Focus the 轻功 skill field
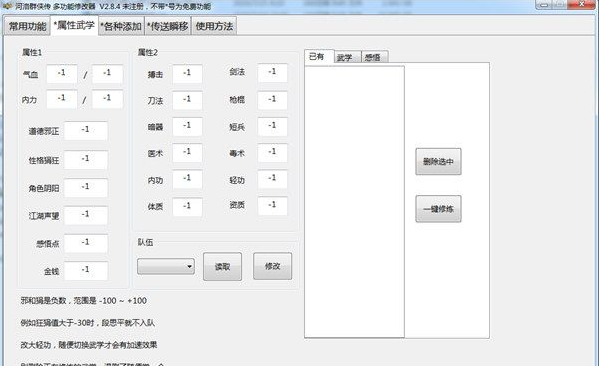 click(272, 179)
